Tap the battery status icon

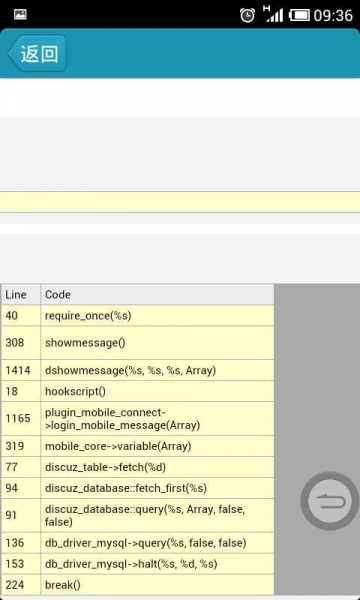pyautogui.click(x=300, y=15)
